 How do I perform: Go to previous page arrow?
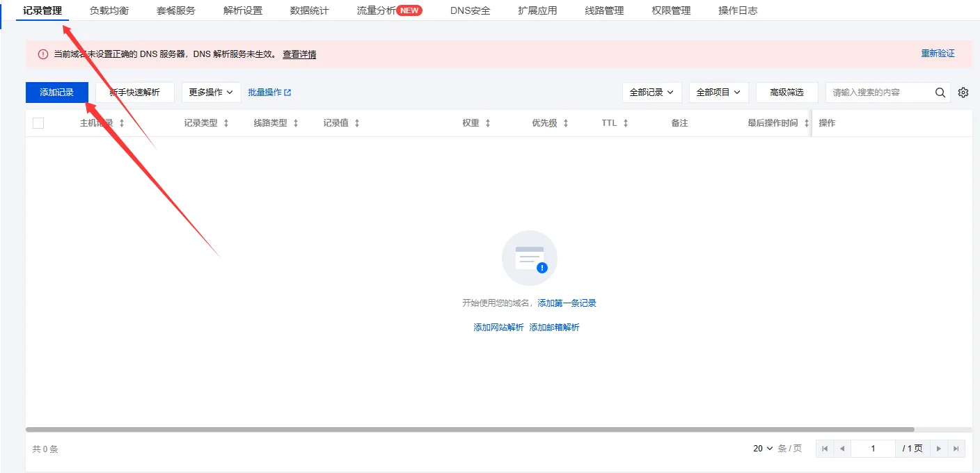coord(841,449)
